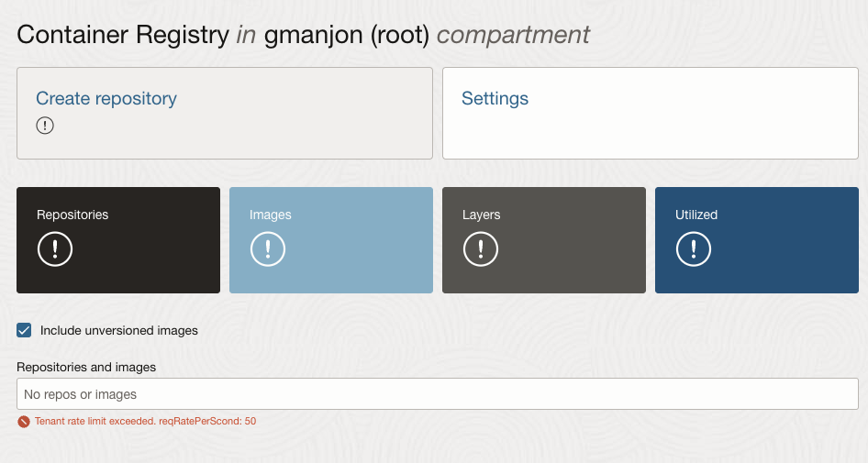Open the Create repository link
The height and width of the screenshot is (463, 868).
pos(106,98)
